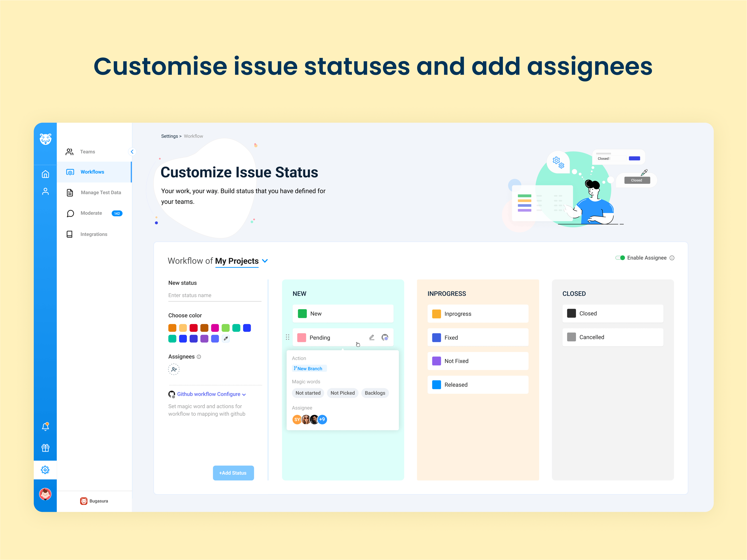This screenshot has width=747, height=560.
Task: Click the 142 Moderate count badge
Action: (x=117, y=213)
